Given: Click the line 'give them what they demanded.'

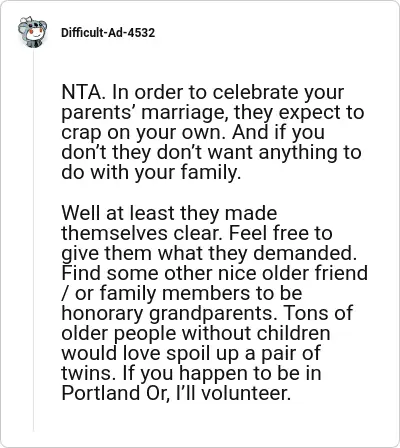Looking at the screenshot, I should pyautogui.click(x=209, y=253).
